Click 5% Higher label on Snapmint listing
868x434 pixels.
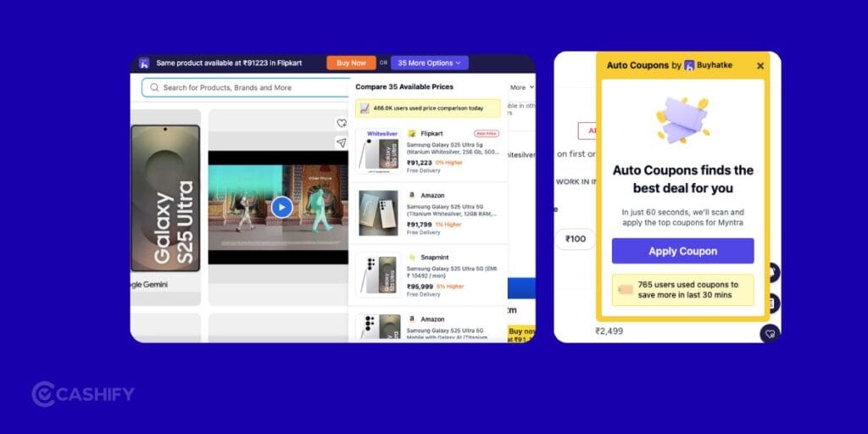tap(450, 287)
